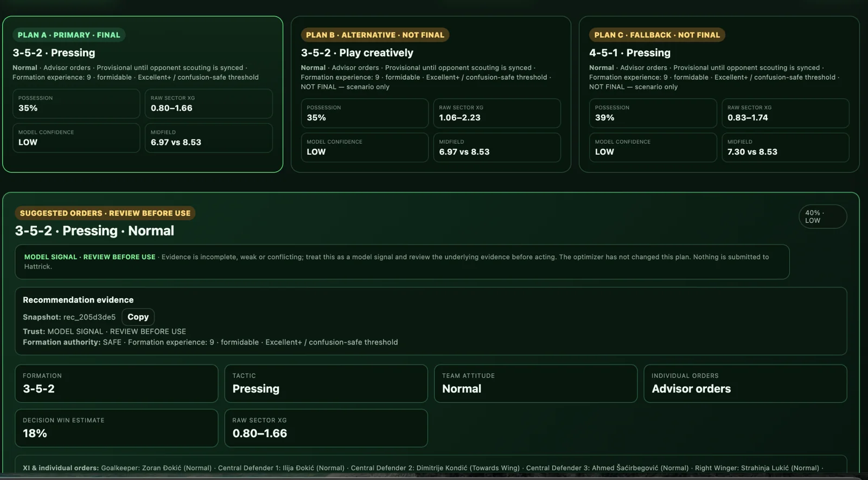
Task: Click Plan B model confidence LOW box
Action: click(365, 148)
